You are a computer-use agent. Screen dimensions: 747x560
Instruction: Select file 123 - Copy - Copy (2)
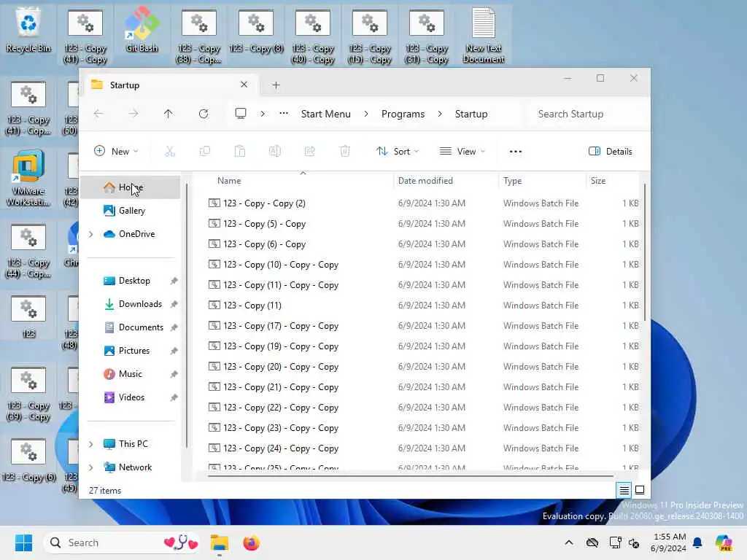[x=423, y=203]
